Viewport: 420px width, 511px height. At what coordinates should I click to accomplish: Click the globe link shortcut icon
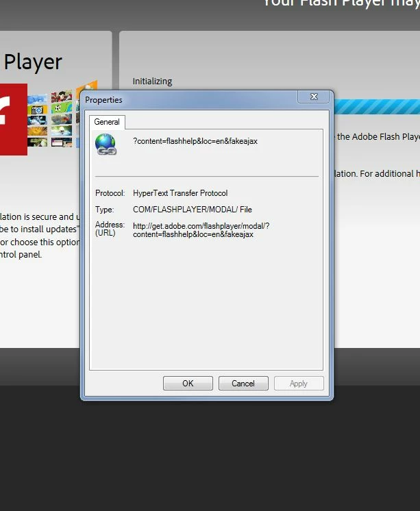[x=106, y=144]
